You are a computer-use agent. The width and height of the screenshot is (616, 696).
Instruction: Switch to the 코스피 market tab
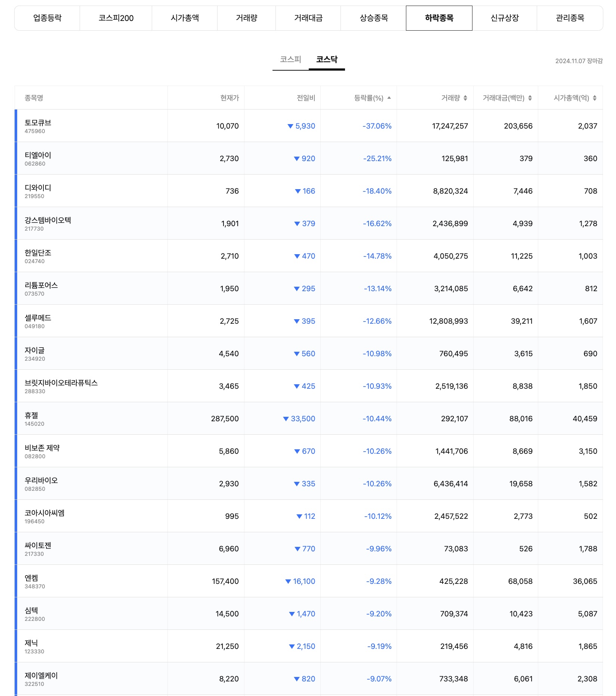[290, 59]
